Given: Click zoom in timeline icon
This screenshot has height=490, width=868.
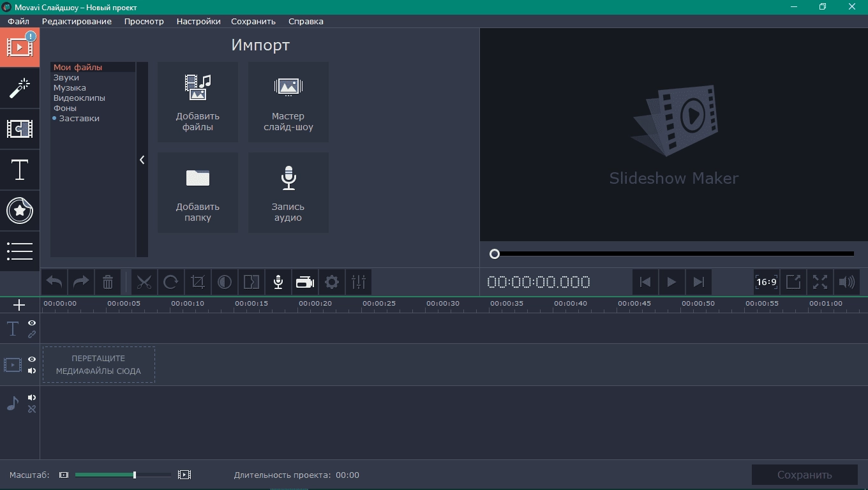Looking at the screenshot, I should (184, 475).
